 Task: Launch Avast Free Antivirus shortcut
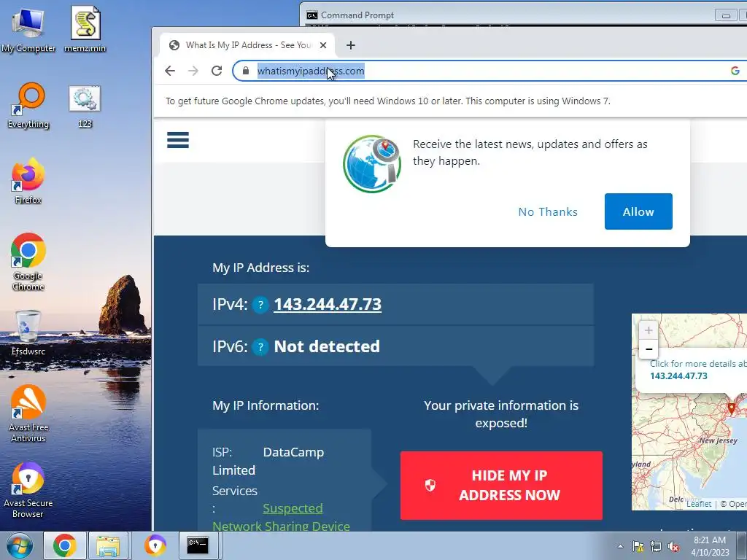coord(28,413)
